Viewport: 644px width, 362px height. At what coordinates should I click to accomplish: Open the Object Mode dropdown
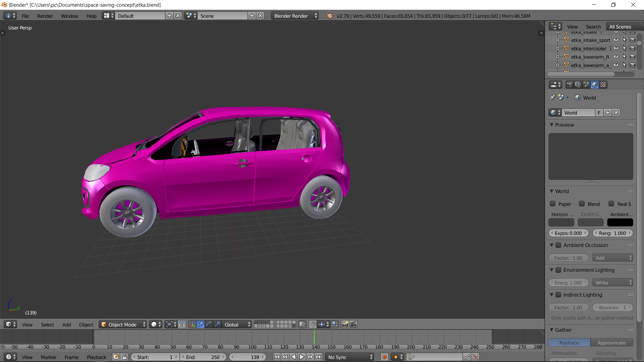click(123, 324)
